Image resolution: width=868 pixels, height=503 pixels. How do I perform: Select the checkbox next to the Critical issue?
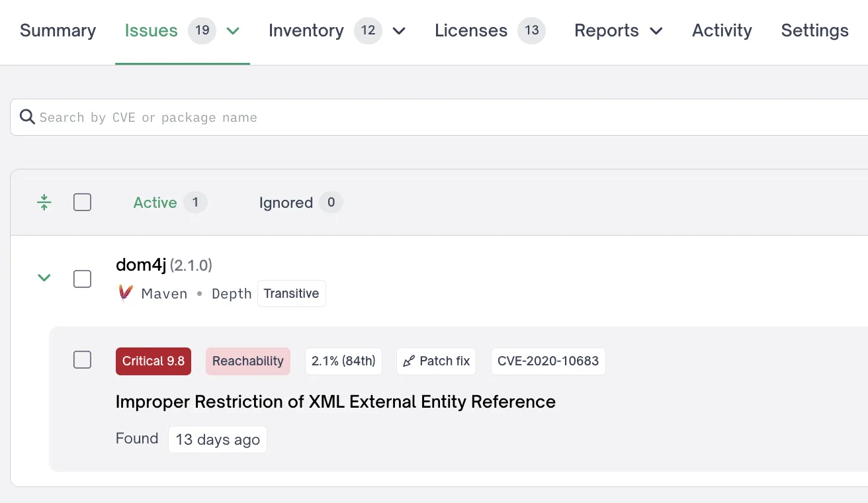82,359
